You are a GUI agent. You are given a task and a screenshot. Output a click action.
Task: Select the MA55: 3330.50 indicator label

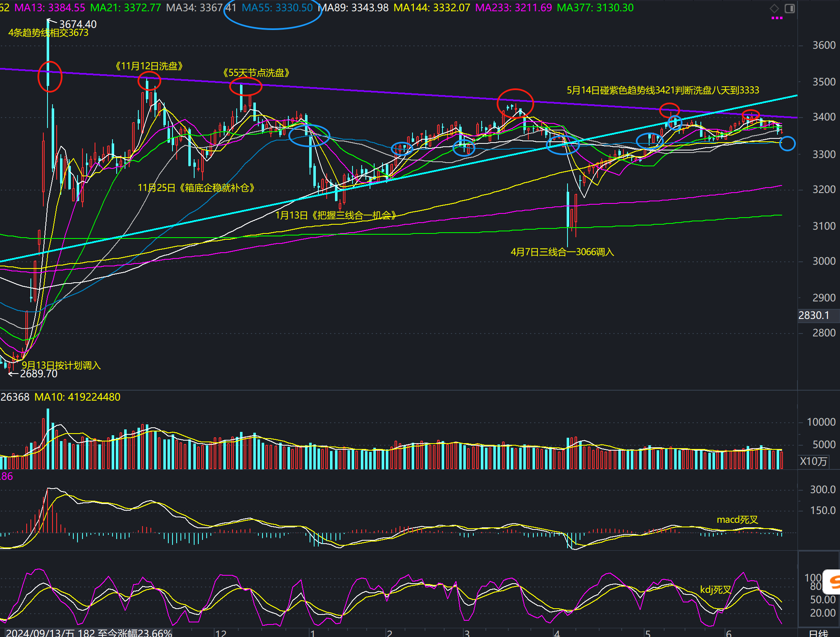[277, 8]
